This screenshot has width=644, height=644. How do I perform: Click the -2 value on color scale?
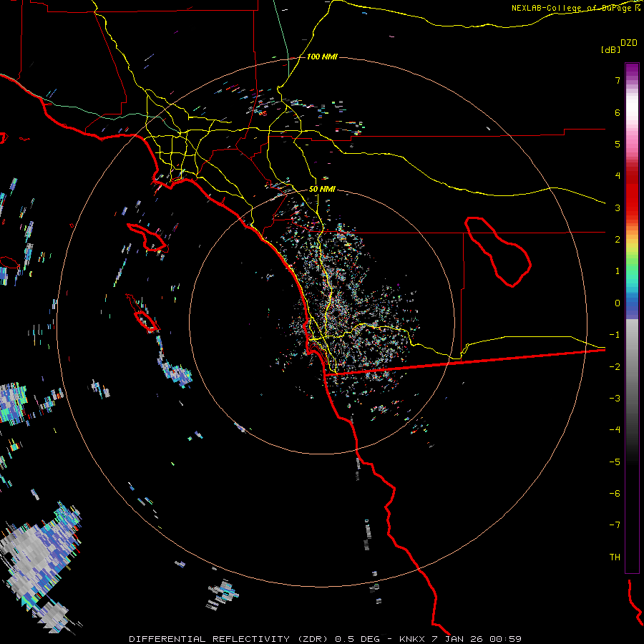click(x=615, y=367)
